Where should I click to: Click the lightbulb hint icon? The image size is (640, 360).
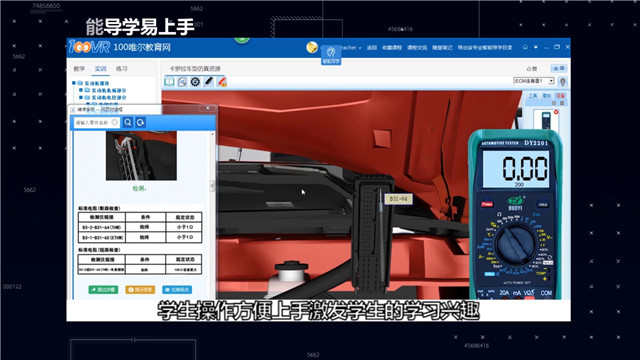563,81
